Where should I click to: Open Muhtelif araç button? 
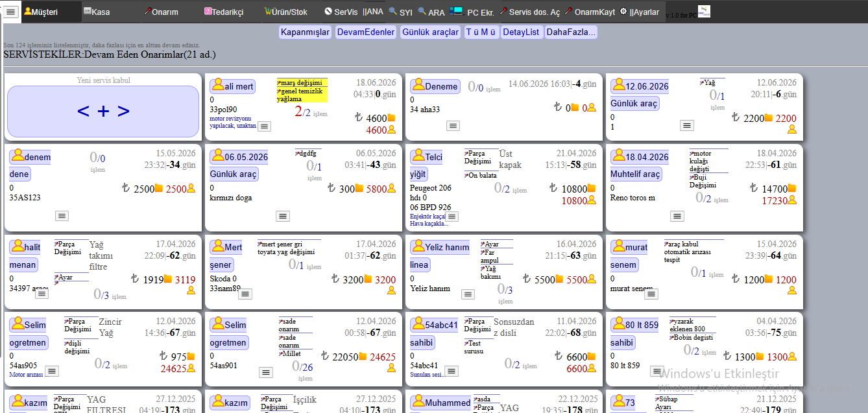point(636,174)
